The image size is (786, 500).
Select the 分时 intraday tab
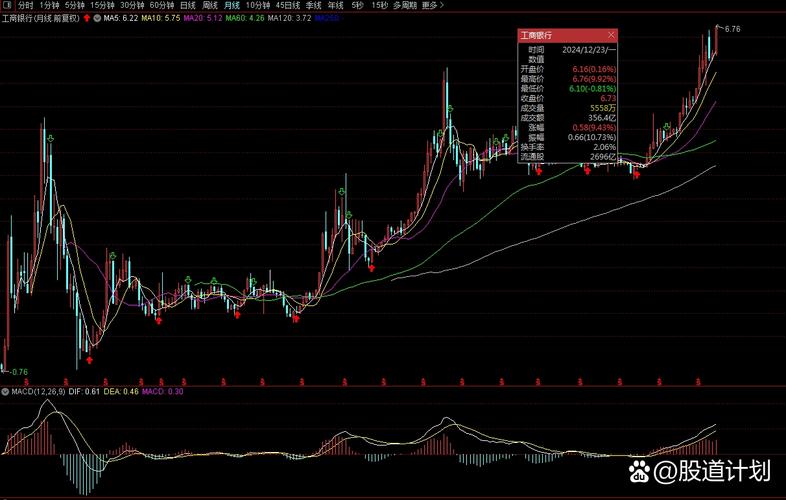tap(26, 5)
